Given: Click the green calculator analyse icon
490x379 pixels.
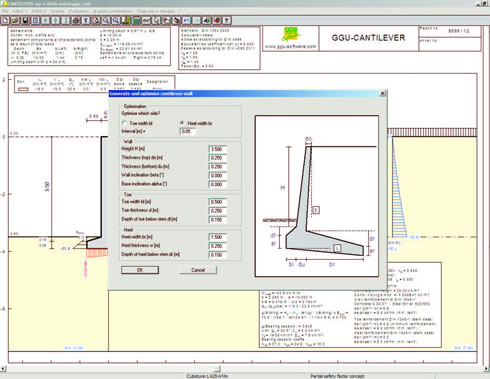Looking at the screenshot, I should tap(136, 21).
